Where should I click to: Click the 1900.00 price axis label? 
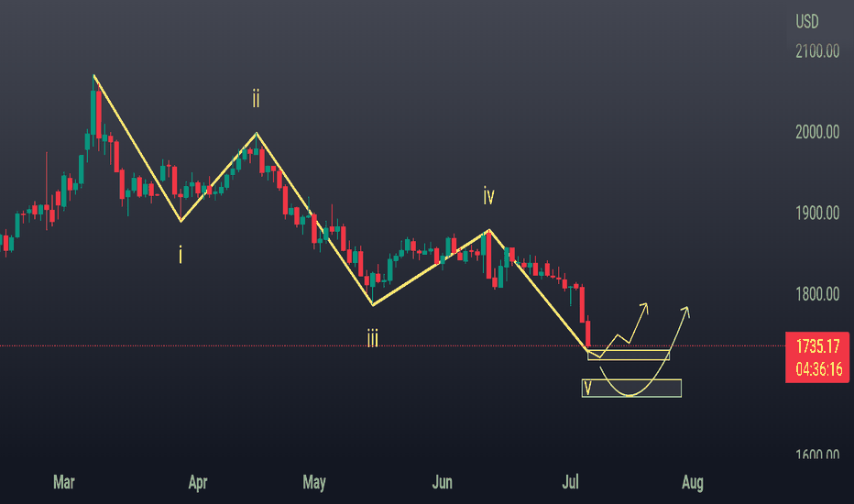817,213
